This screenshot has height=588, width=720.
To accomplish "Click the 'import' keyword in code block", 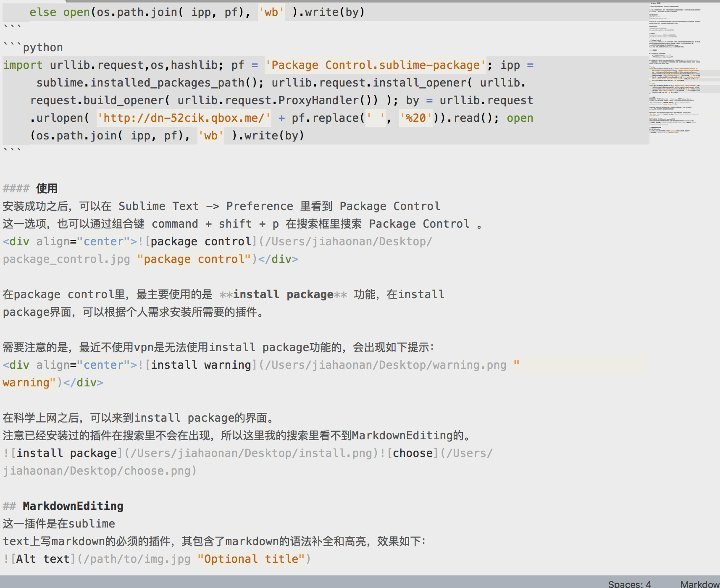I will click(x=23, y=65).
